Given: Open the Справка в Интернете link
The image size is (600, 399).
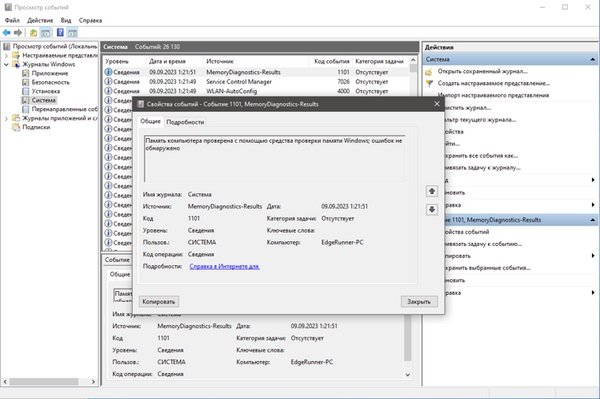Looking at the screenshot, I should pos(224,266).
